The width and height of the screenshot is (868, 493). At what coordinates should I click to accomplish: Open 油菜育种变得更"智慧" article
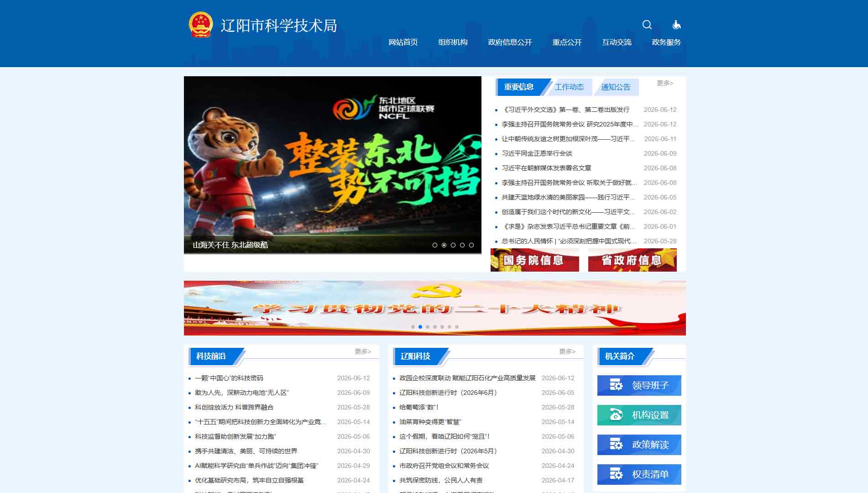pos(430,422)
